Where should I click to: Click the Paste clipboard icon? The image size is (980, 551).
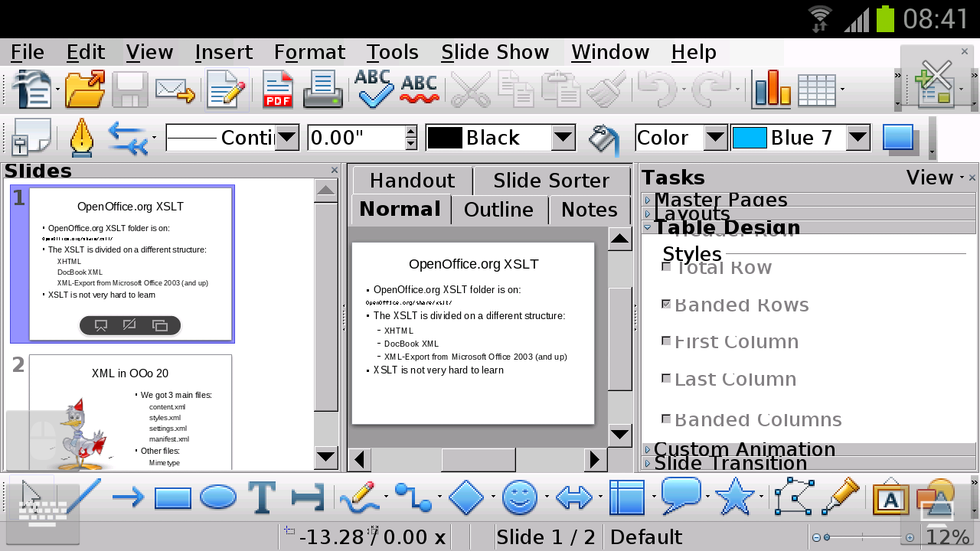(560, 90)
